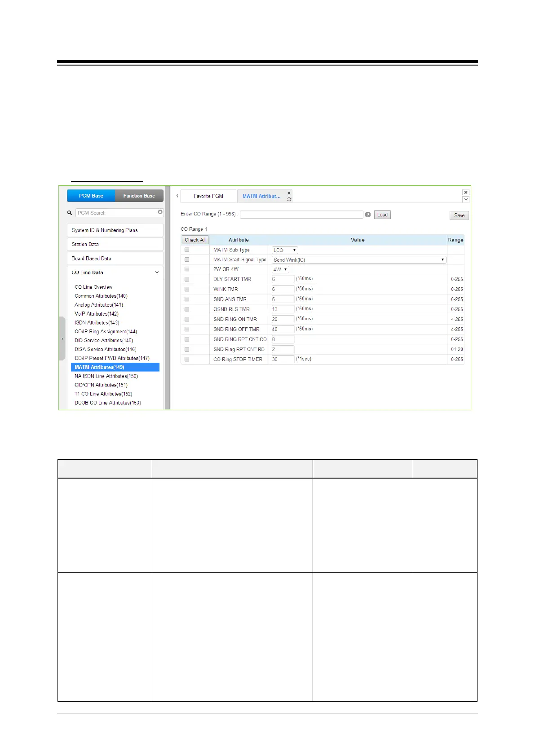Open NA ISDN Line Attributes(150)
535x756 pixels.
coord(106,376)
